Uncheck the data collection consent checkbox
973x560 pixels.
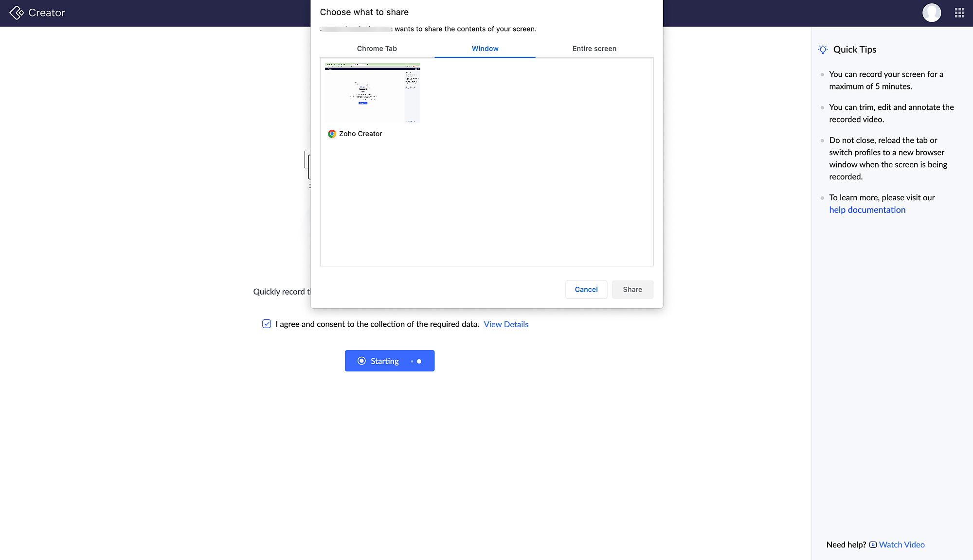[267, 324]
